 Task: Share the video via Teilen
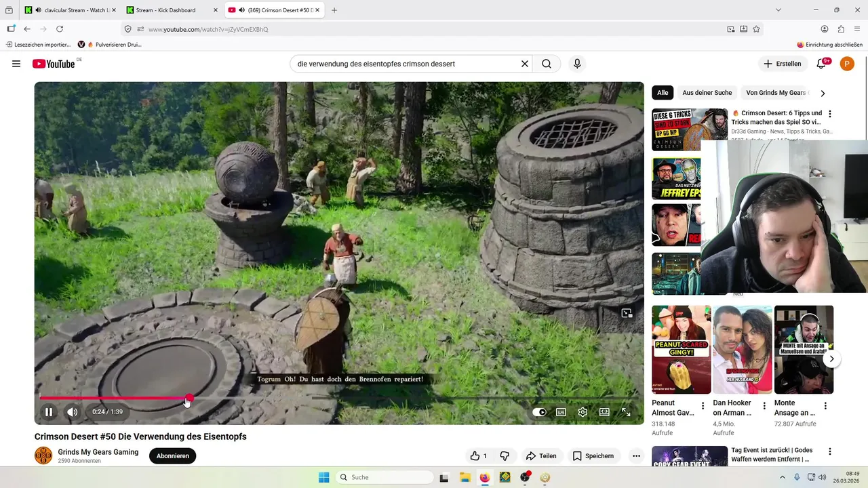541,456
